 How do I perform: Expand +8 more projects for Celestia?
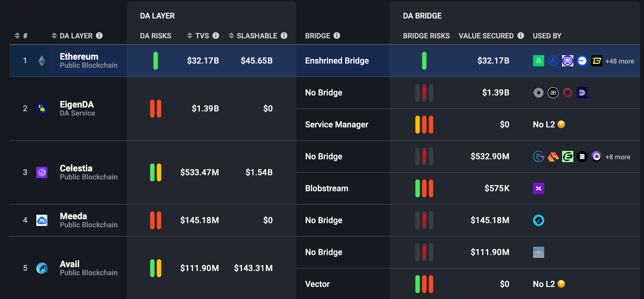coord(618,157)
